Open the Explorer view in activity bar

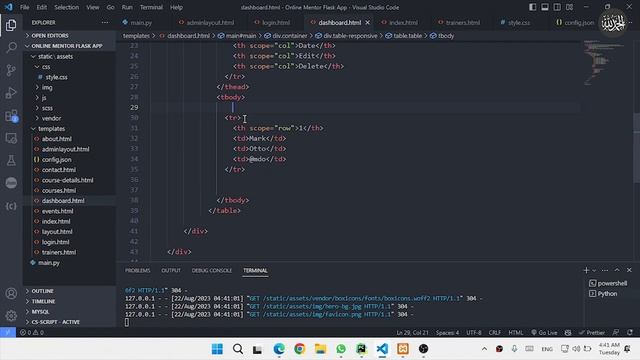11,25
